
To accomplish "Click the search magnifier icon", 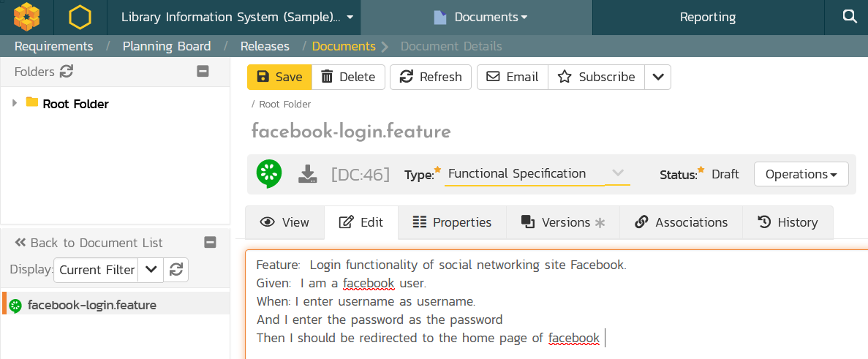I will (x=849, y=17).
